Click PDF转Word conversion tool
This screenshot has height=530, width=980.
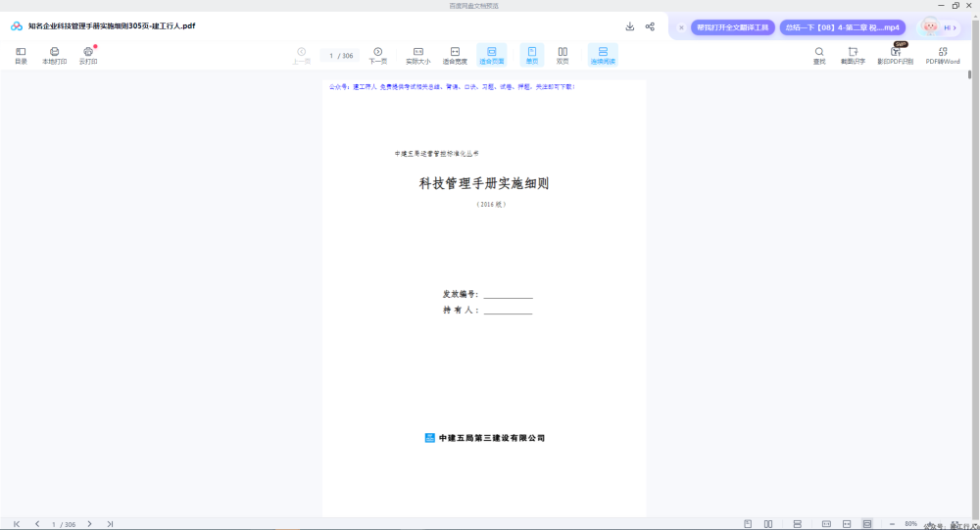tap(943, 55)
